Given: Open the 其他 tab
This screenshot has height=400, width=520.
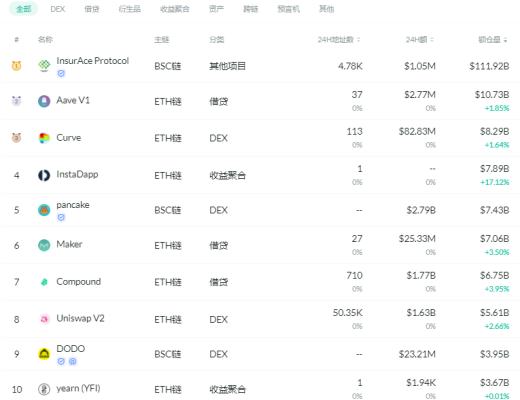Looking at the screenshot, I should point(327,9).
